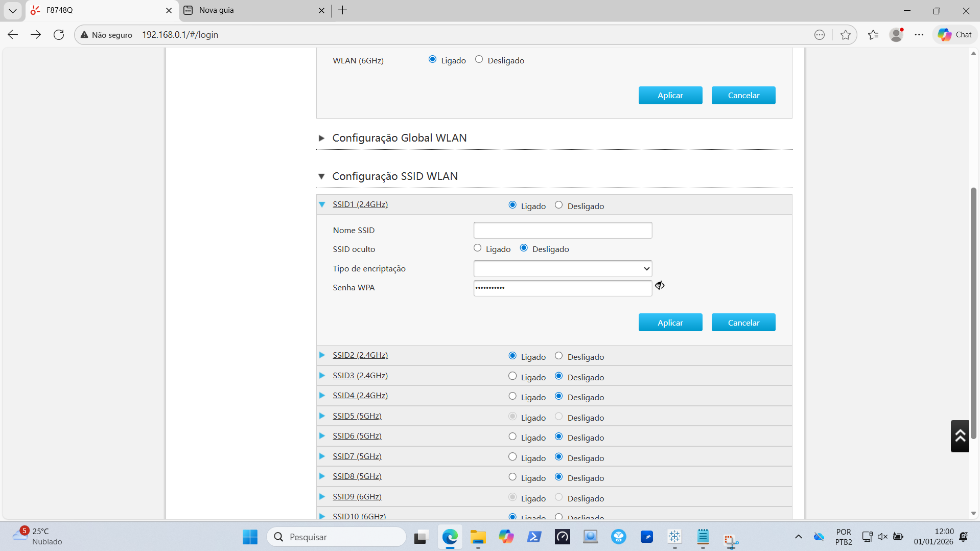This screenshot has width=980, height=551.
Task: Click the browser settings ellipsis menu icon
Action: (x=919, y=35)
